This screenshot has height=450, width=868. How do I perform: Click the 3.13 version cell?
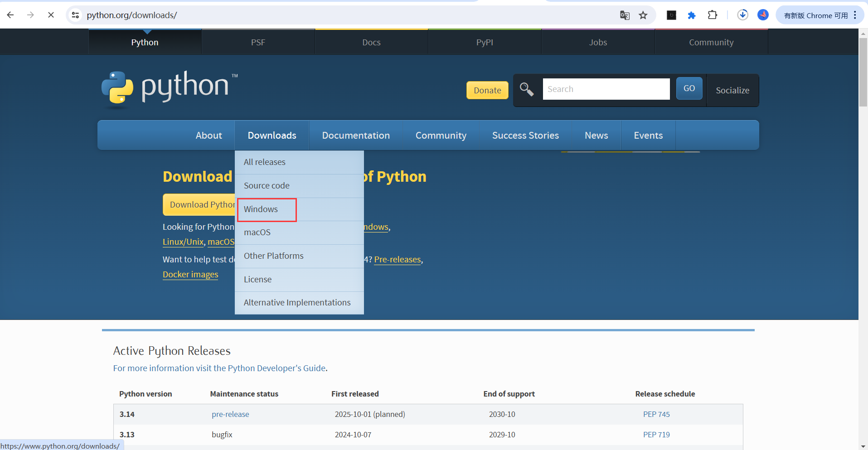pos(127,435)
